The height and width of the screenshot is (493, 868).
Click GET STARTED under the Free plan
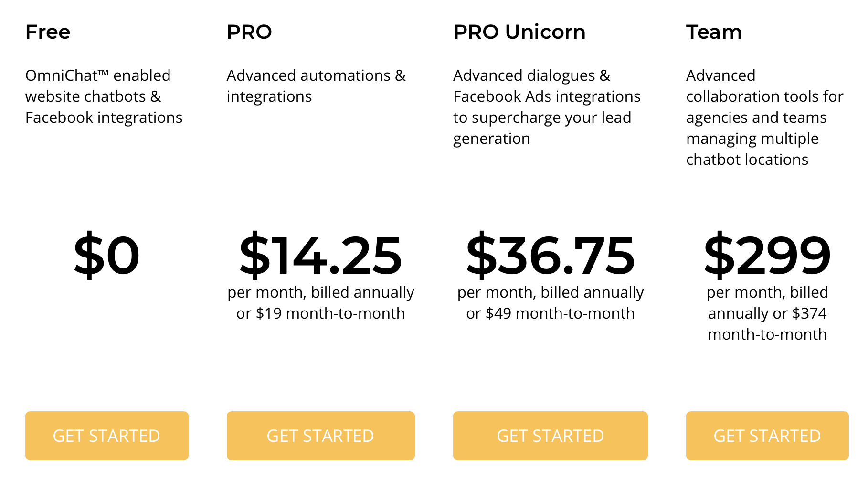pyautogui.click(x=107, y=436)
